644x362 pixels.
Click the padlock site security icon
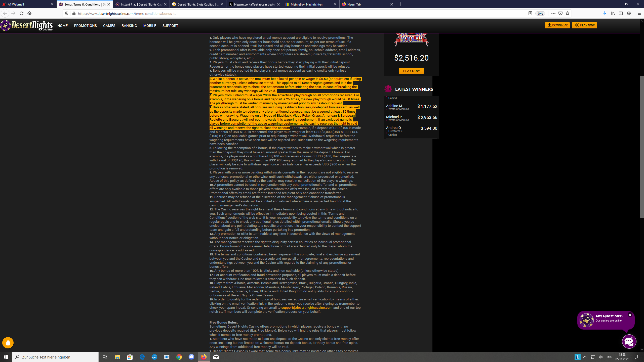74,13
